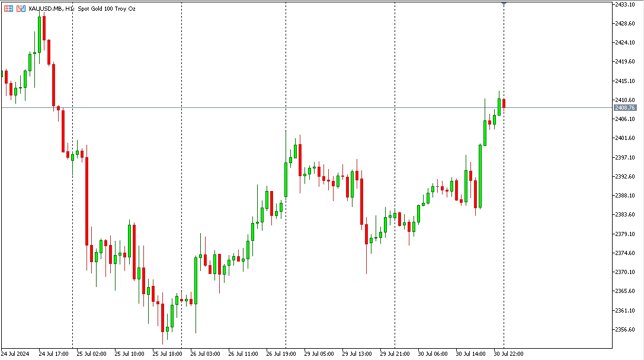Screen dimensions: 644x360
Task: Click the 30 Jul 22:00 time label
Action: pos(508,354)
